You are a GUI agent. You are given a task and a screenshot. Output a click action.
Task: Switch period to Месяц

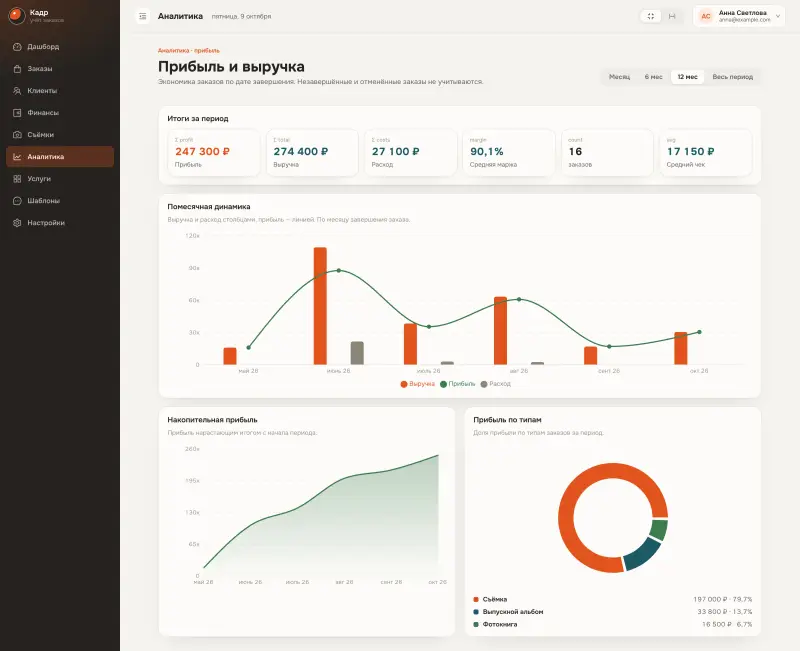[x=619, y=77]
